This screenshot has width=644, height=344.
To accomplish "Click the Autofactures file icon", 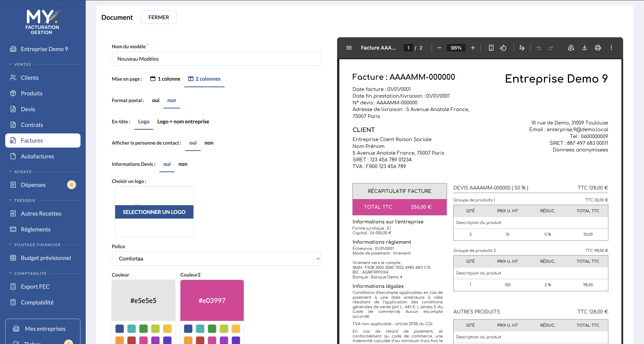I will [x=13, y=156].
